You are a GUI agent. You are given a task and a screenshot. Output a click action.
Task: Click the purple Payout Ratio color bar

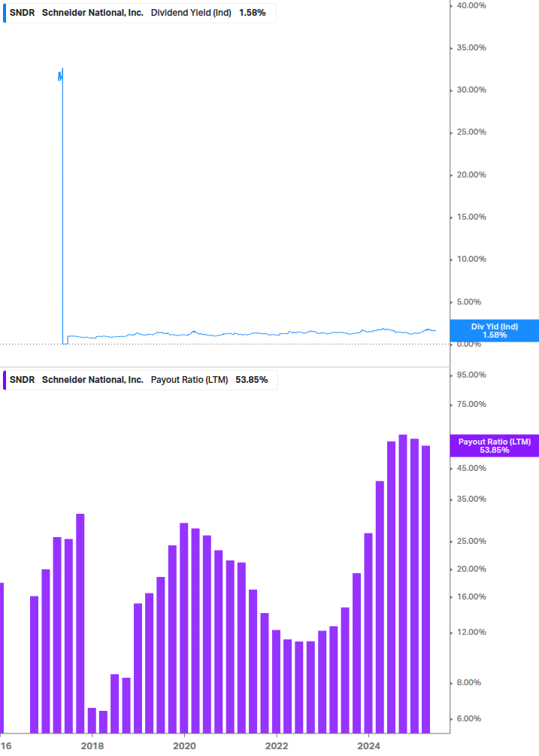coord(5,380)
